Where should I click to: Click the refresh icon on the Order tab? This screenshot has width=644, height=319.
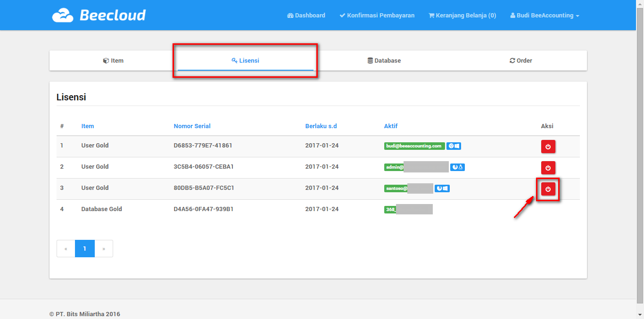coord(512,60)
